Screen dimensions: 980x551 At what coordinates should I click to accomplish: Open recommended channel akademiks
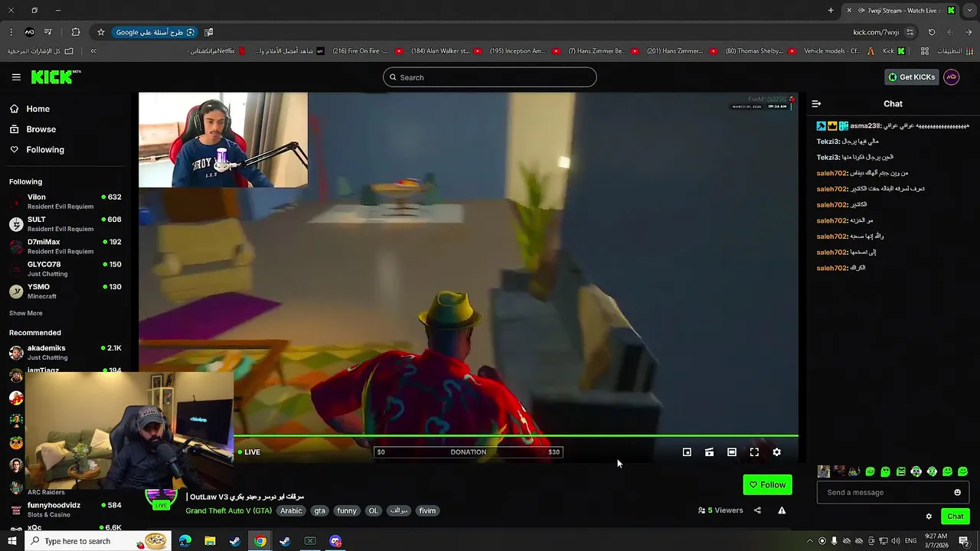(x=66, y=352)
